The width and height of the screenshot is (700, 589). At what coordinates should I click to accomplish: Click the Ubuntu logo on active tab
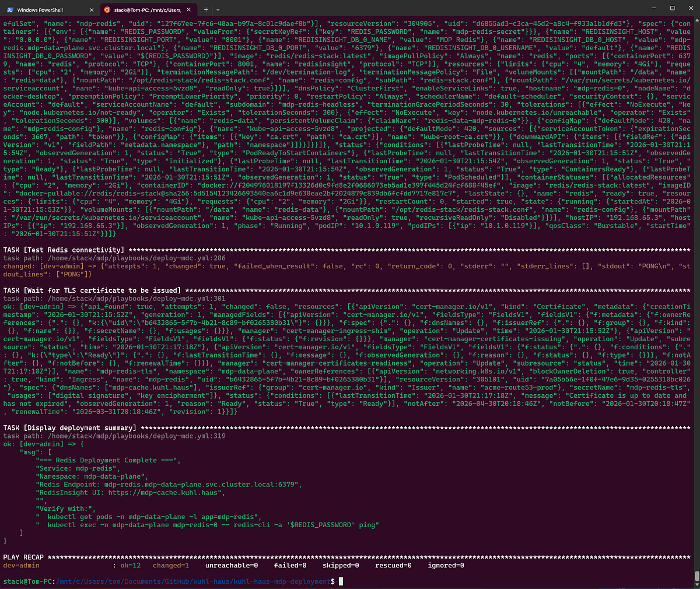pos(107,10)
